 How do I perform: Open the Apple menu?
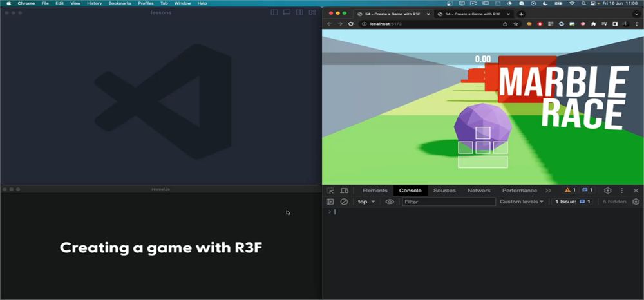click(x=8, y=3)
